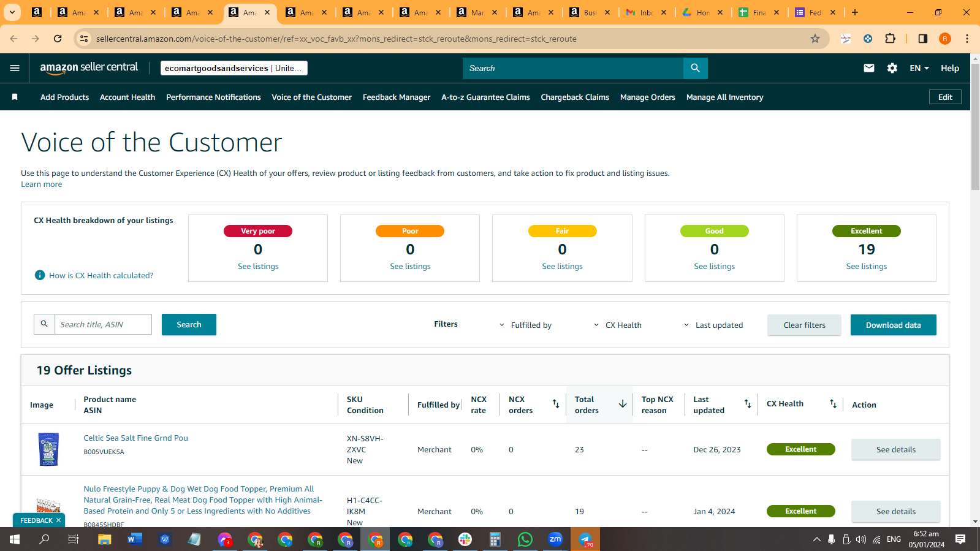Click the amazon seller central logo
Screen dimensions: 980x551
(x=89, y=68)
